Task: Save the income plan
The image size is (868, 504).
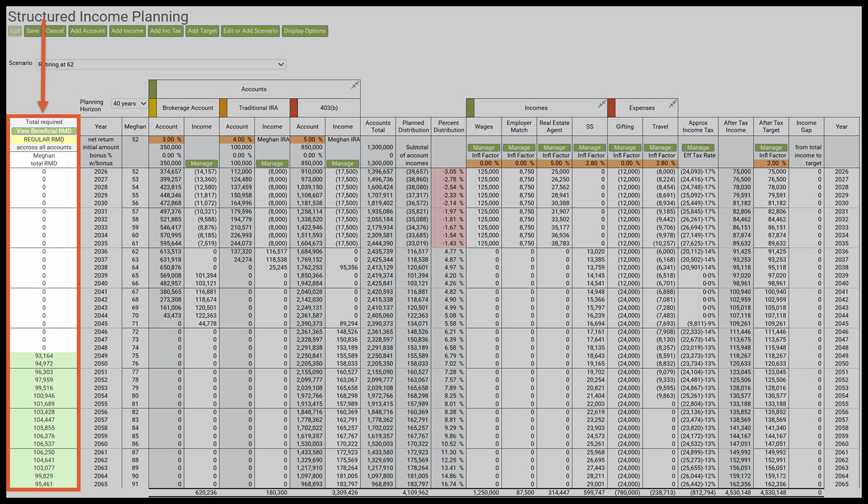Action: click(x=33, y=30)
